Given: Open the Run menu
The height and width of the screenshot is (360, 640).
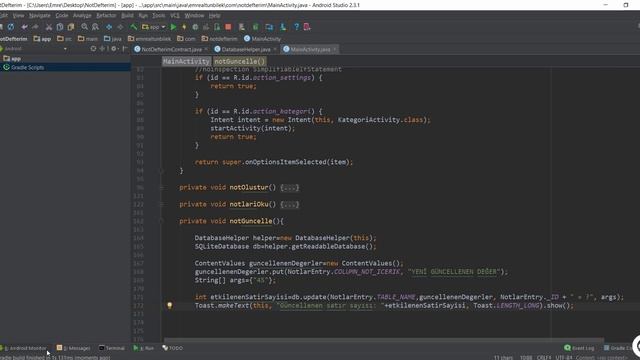Looking at the screenshot, I should point(143,16).
